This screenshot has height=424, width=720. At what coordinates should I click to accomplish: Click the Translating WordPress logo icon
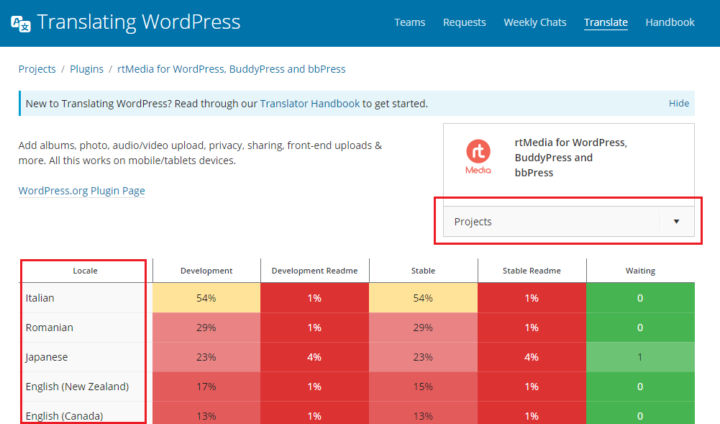coord(19,23)
